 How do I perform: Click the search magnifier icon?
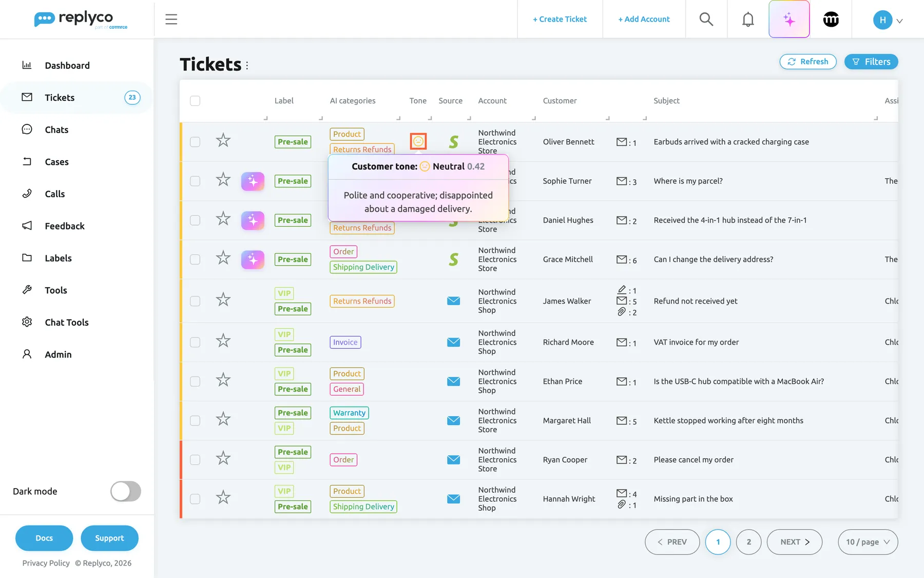[706, 20]
